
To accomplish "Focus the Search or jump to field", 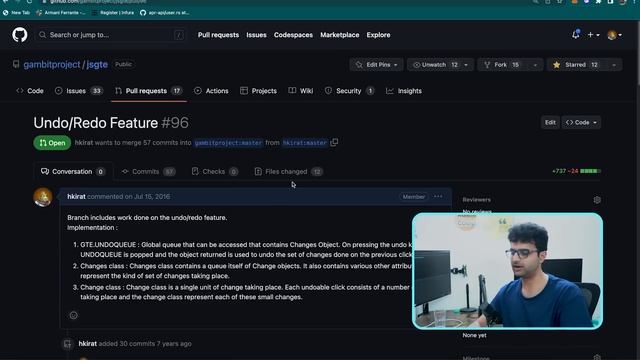I will click(111, 35).
